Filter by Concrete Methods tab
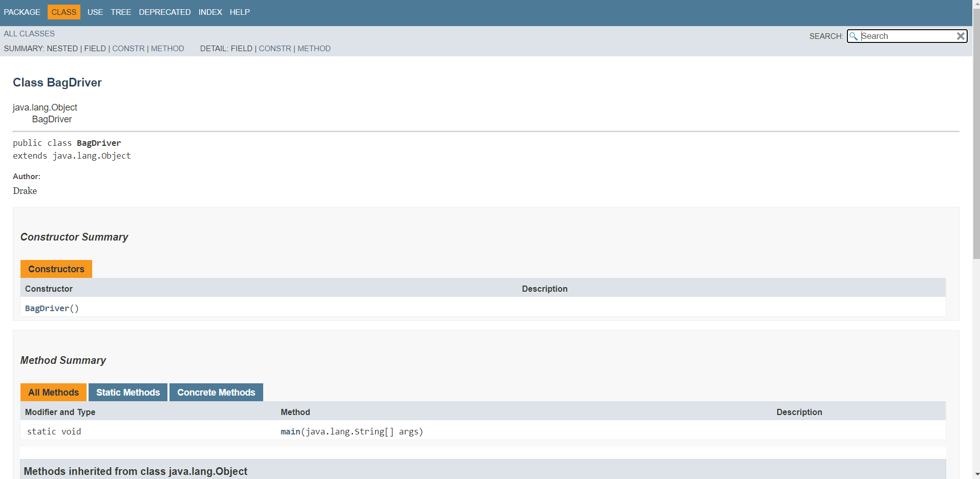Screen dimensions: 980x479 pyautogui.click(x=216, y=393)
